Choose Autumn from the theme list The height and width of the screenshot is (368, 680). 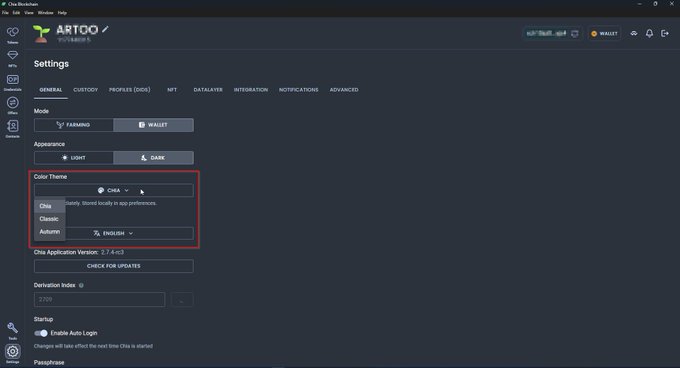[x=49, y=232]
